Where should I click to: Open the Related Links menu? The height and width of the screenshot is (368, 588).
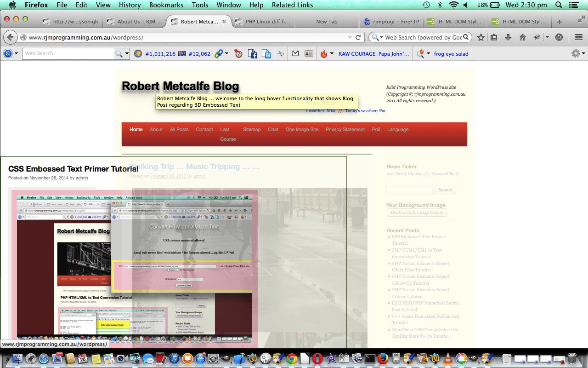coord(292,5)
